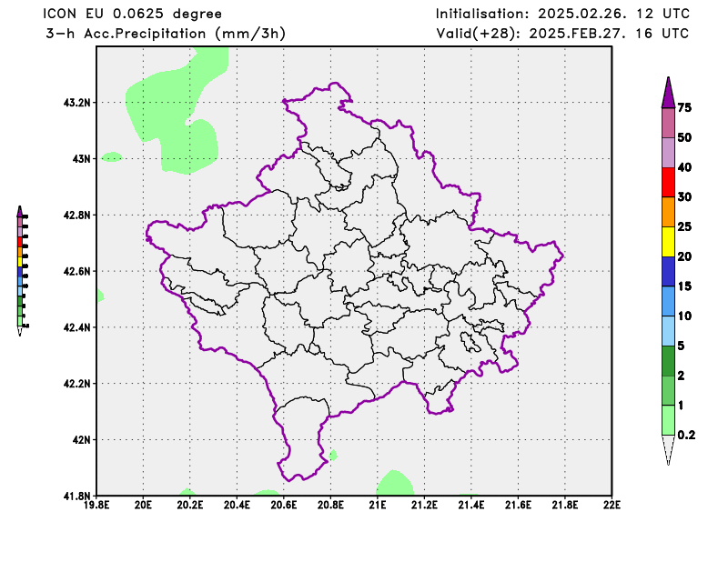728x562 pixels.
Task: Click the green precipitation blob near 21E bottom
Action: point(395,484)
